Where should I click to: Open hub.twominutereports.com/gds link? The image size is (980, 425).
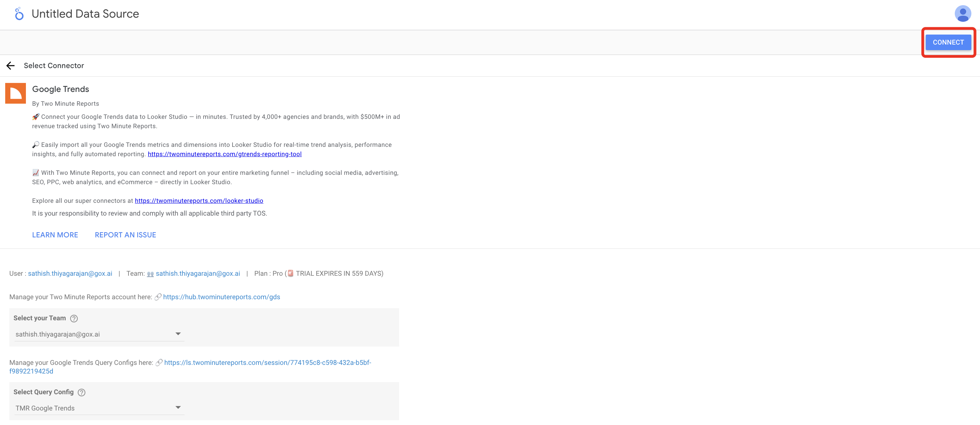click(222, 297)
